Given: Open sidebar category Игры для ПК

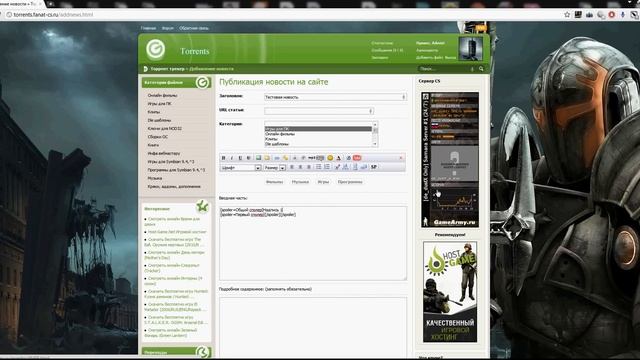Looking at the screenshot, I should [160, 104].
